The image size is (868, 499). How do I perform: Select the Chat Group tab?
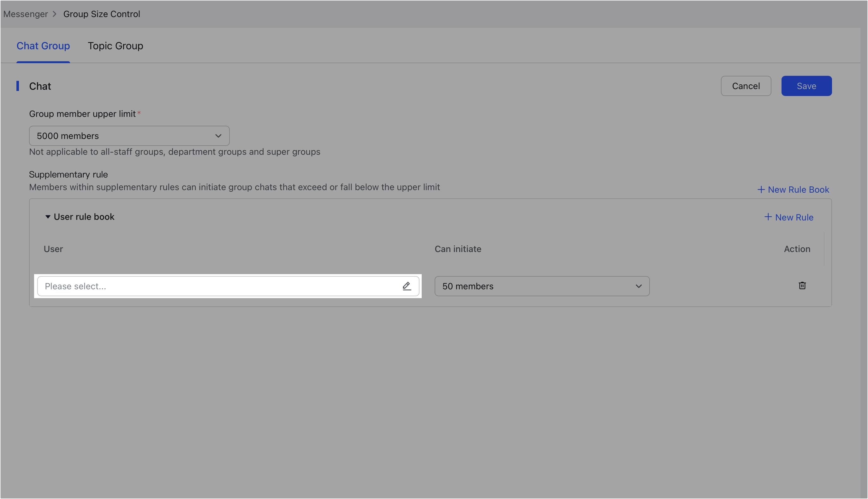(43, 45)
